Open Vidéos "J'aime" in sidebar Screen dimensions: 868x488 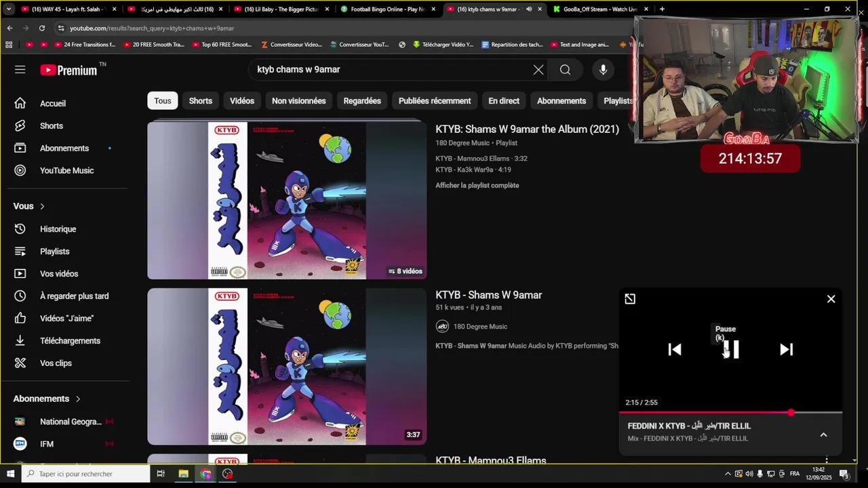[68, 319]
